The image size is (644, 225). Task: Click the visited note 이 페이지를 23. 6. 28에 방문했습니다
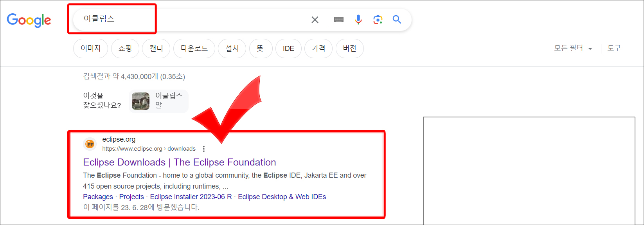(141, 207)
